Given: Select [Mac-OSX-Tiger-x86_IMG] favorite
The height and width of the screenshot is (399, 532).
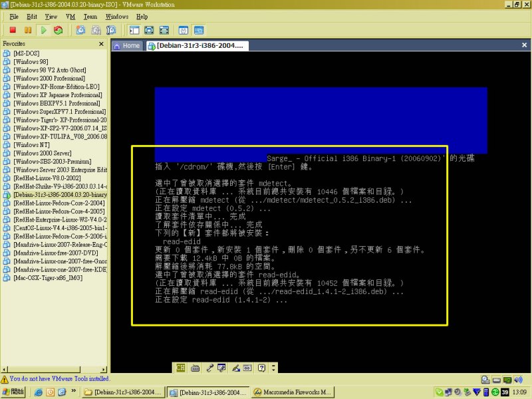Looking at the screenshot, I should click(47, 278).
